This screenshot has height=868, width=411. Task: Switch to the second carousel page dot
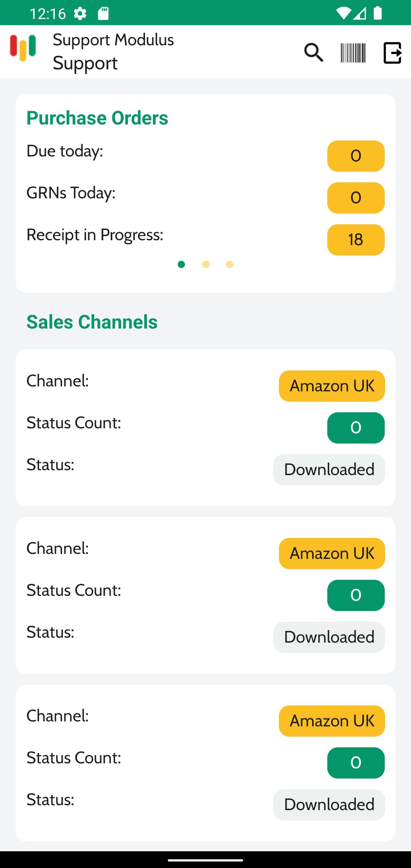click(x=206, y=264)
